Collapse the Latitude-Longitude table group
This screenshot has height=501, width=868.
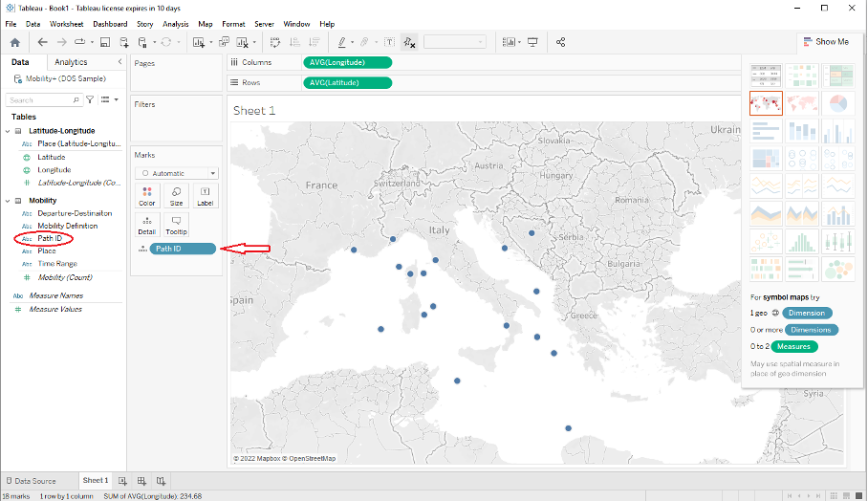coord(8,130)
